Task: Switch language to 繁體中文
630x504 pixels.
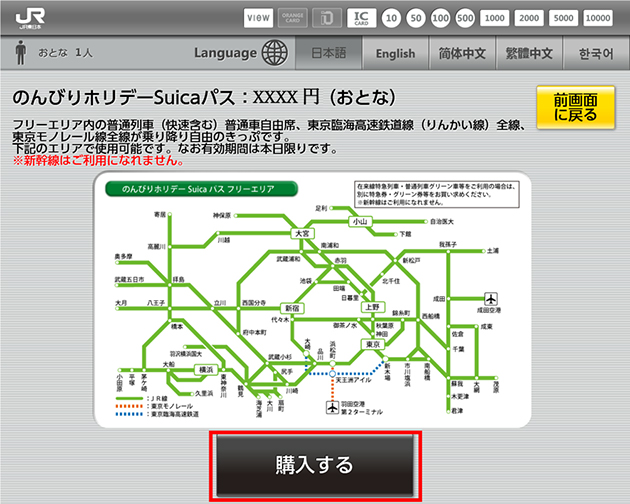Action: pyautogui.click(x=529, y=53)
